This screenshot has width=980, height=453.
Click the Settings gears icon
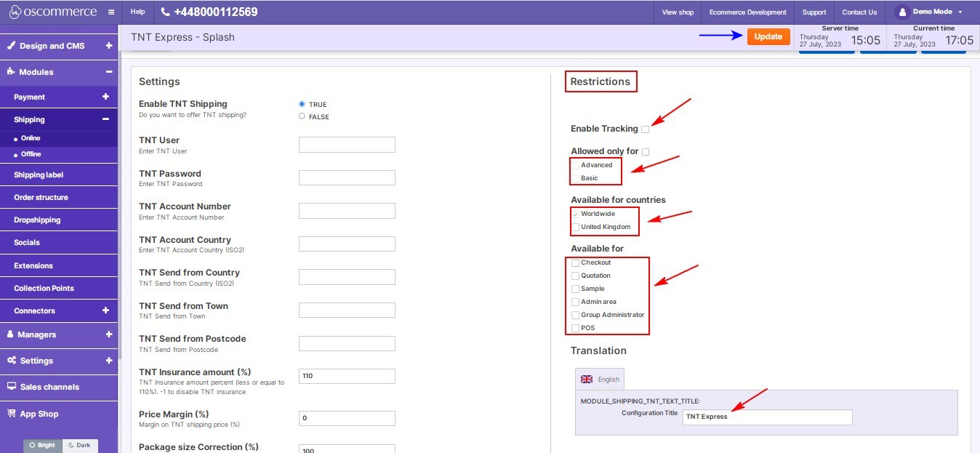[12, 360]
